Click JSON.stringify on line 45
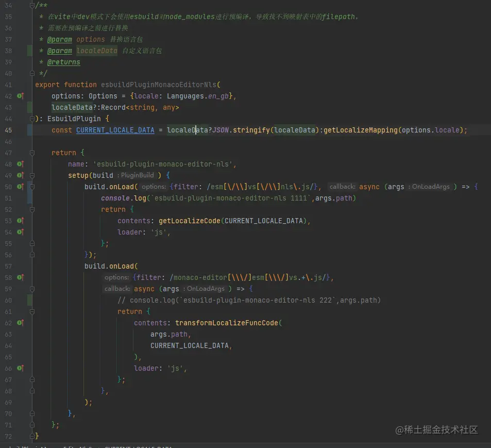491x448 pixels. click(x=241, y=130)
